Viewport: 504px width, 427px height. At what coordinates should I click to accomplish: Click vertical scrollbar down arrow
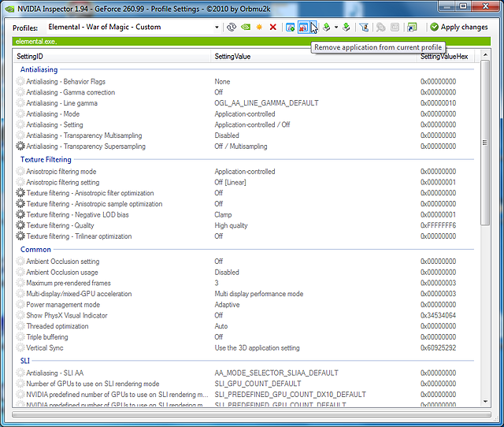[485, 401]
